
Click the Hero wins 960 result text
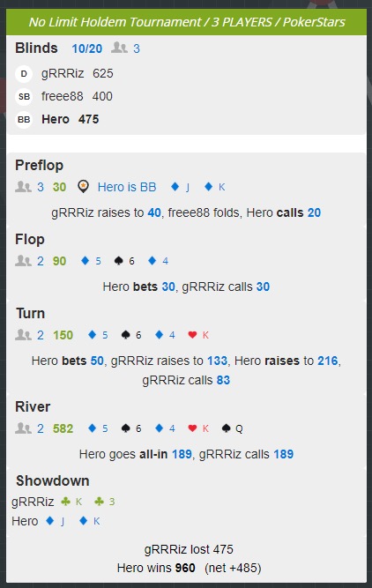coord(156,568)
